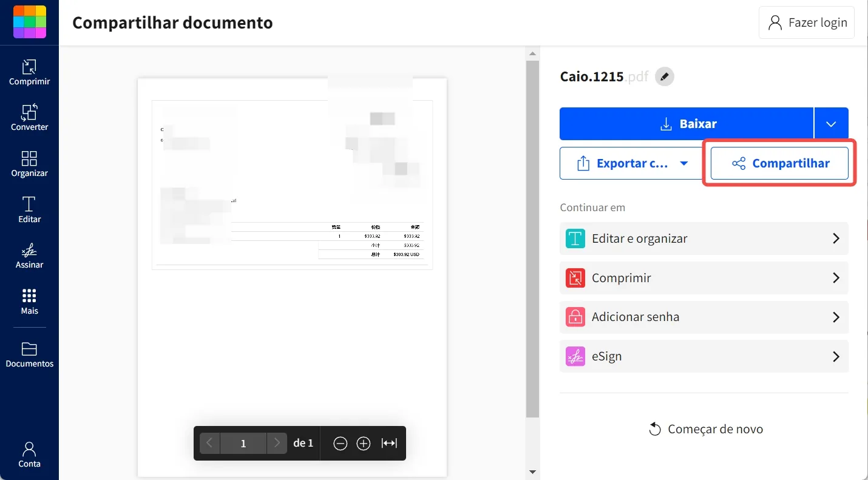This screenshot has height=480, width=868.
Task: Open Conta profile in sidebar
Action: [29, 455]
